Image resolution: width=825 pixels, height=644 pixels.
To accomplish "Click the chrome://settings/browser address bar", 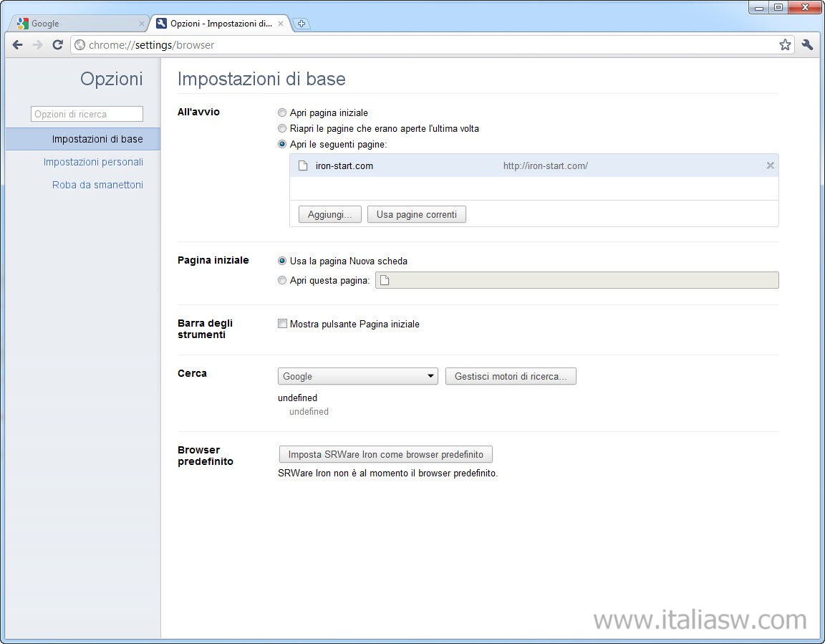I will pyautogui.click(x=431, y=44).
